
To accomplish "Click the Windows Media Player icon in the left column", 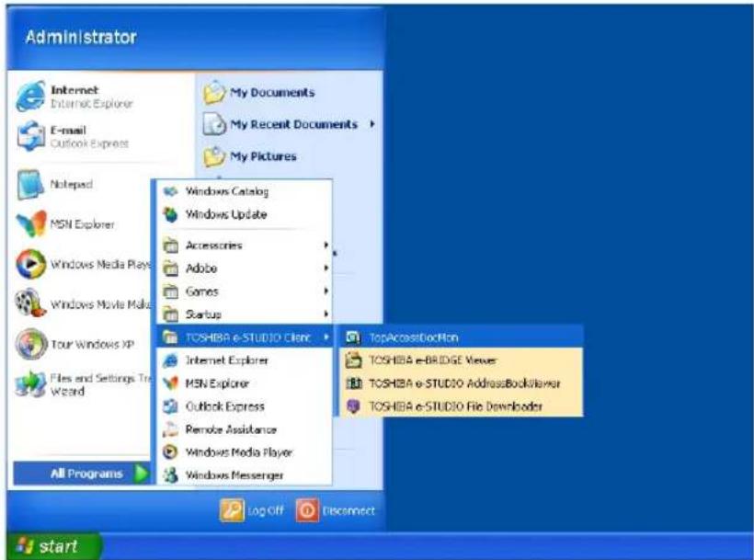I will pos(30,264).
